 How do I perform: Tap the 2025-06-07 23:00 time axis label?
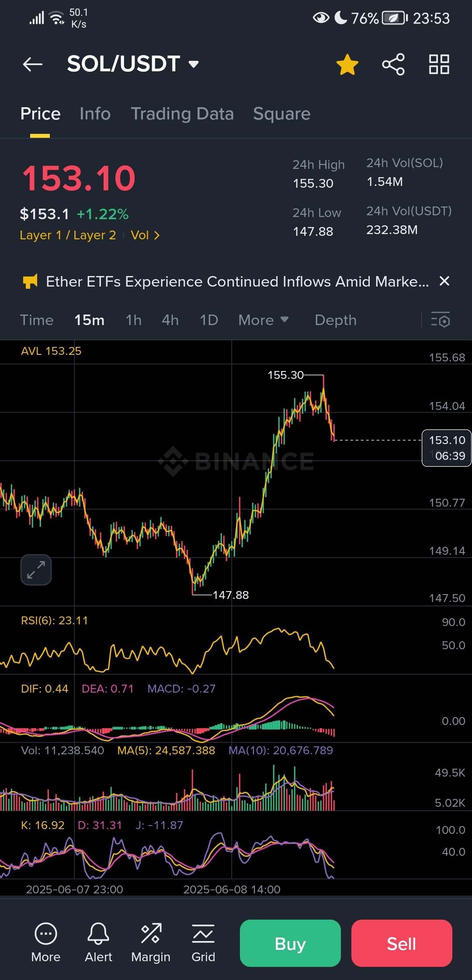coord(74,889)
